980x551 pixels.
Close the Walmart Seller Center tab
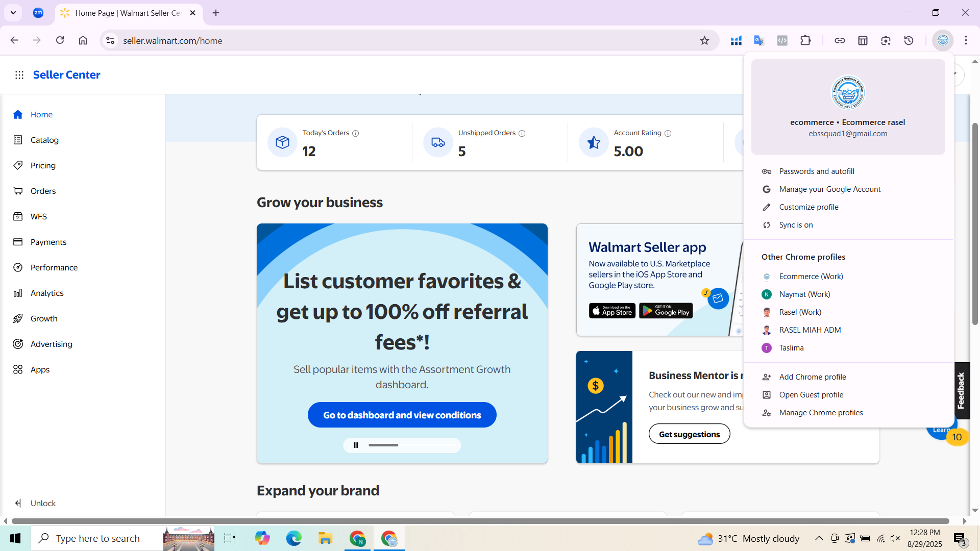[192, 13]
